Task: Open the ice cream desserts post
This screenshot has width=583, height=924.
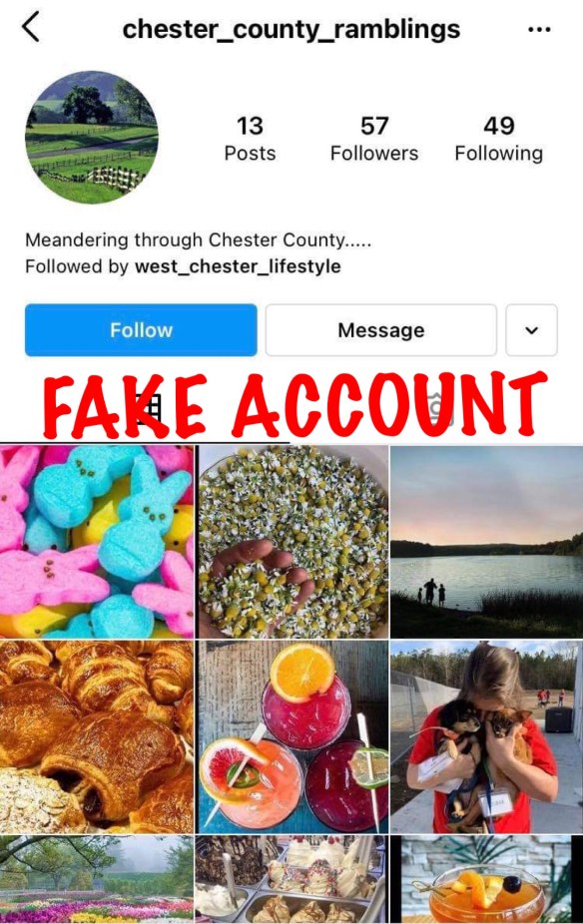Action: 292,879
